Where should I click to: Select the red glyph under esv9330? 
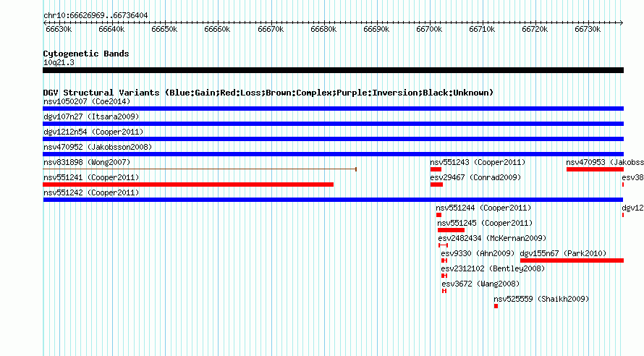pyautogui.click(x=444, y=260)
